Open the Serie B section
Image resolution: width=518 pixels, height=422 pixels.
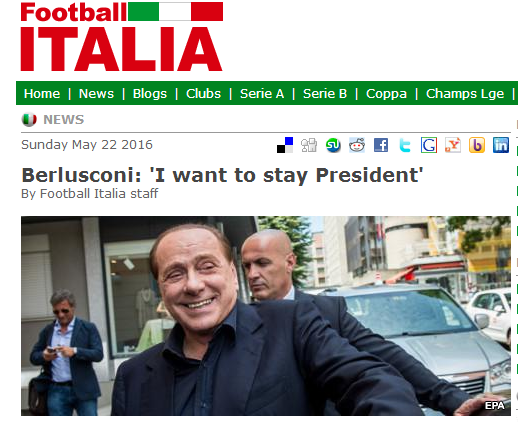pos(325,94)
